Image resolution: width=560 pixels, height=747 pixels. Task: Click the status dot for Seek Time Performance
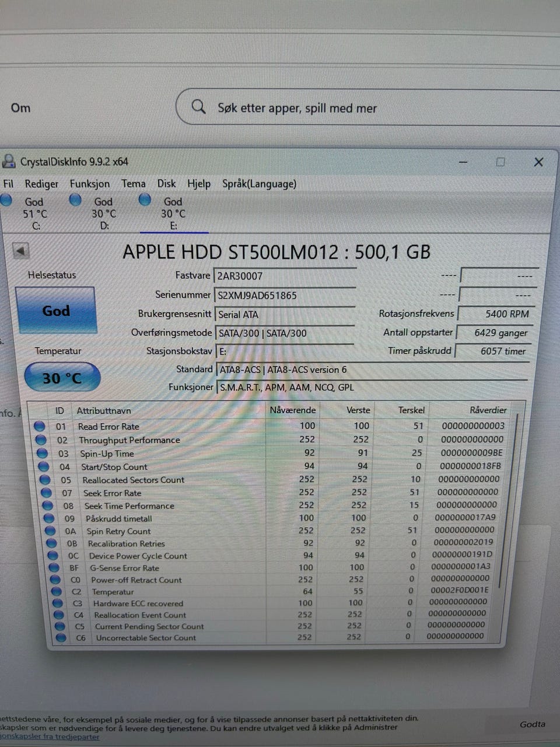point(48,506)
